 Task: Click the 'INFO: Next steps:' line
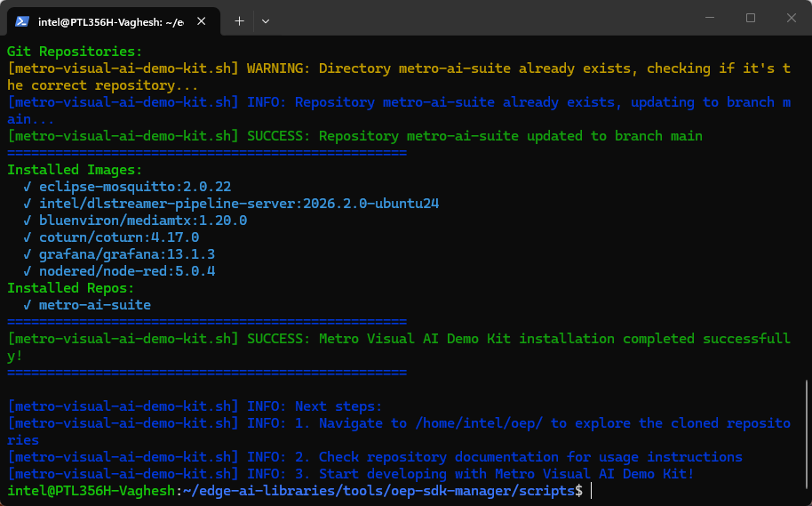point(195,406)
